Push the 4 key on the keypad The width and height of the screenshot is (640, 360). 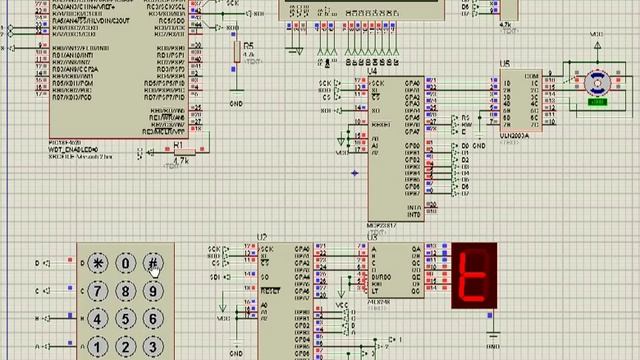[x=98, y=319]
